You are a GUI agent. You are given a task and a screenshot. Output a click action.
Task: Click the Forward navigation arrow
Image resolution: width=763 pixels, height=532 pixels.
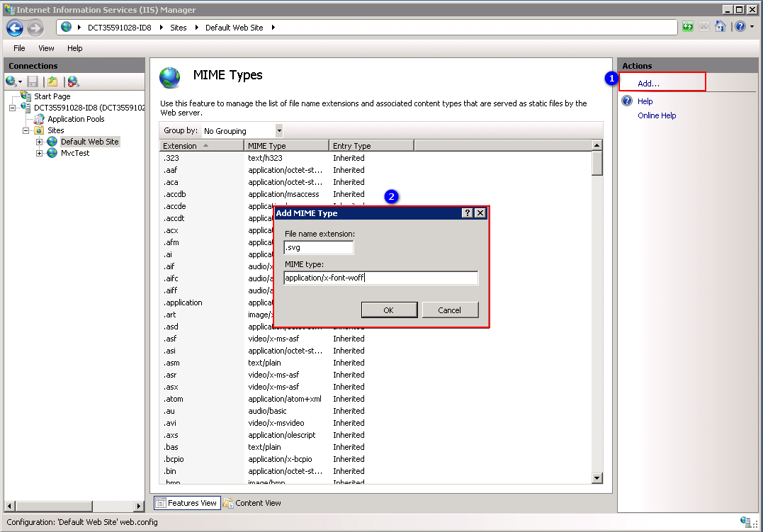click(35, 28)
